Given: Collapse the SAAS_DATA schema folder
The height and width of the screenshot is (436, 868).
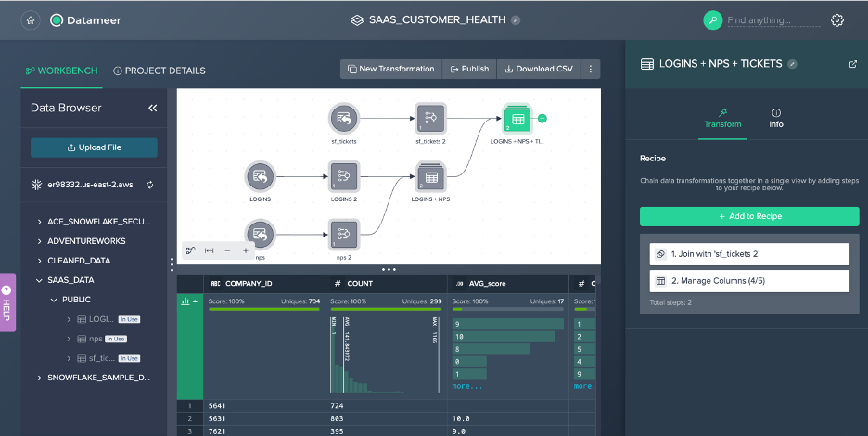Looking at the screenshot, I should 39,280.
